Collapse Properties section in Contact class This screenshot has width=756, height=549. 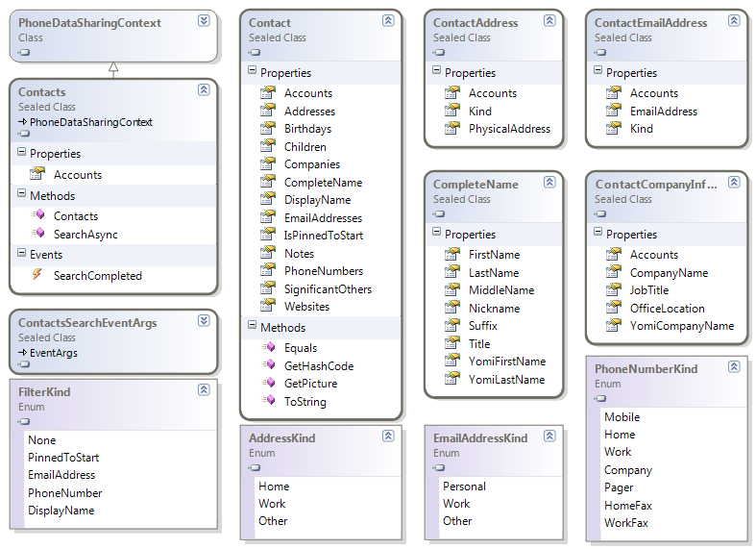[253, 70]
